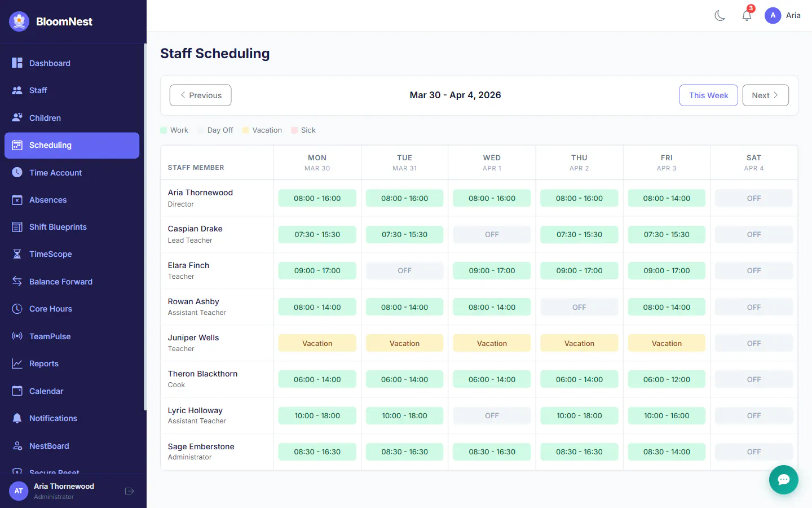Viewport: 812px width, 508px height.
Task: Open Aria Thornewood Friday 08:00 - 14:00 shift
Action: [x=667, y=198]
